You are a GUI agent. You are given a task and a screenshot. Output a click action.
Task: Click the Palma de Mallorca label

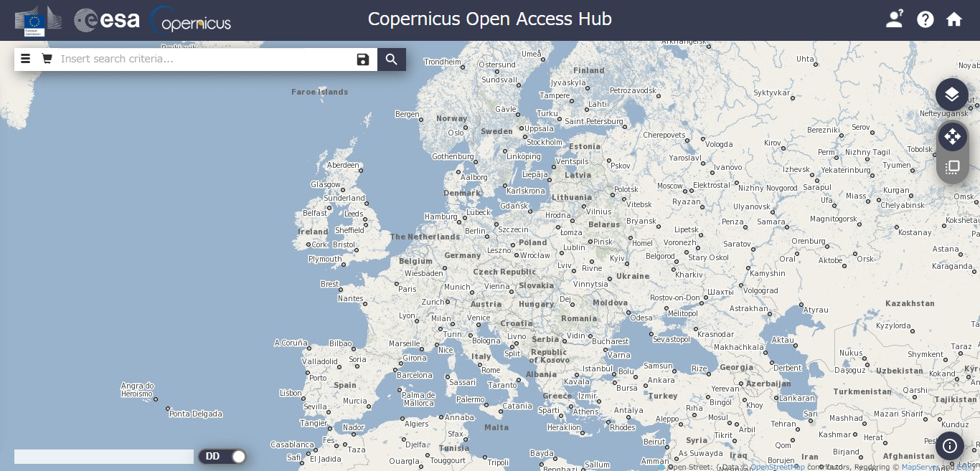point(419,399)
